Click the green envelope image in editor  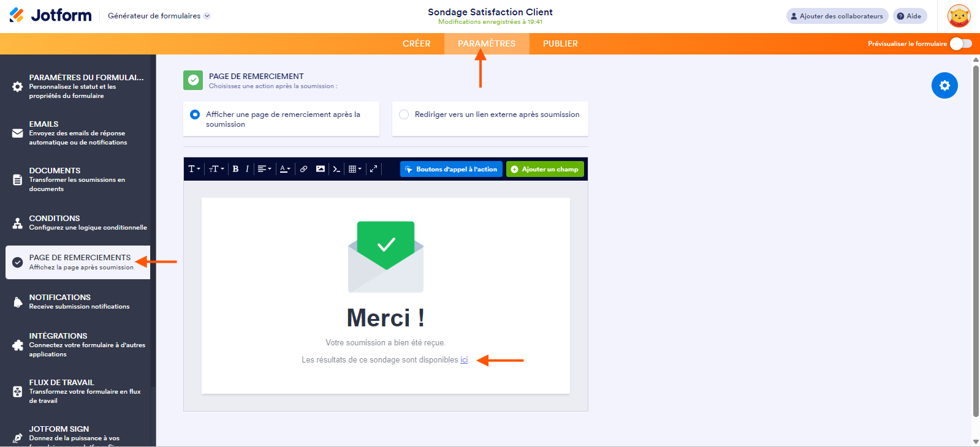pos(386,257)
